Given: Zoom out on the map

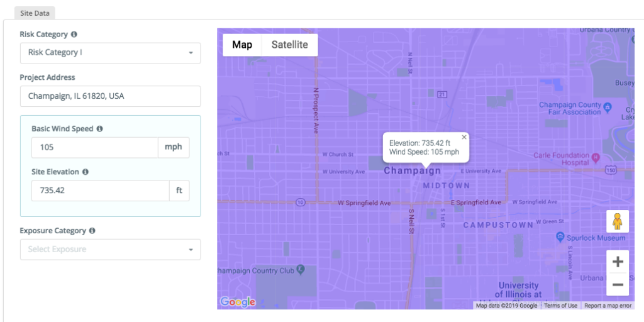Looking at the screenshot, I should click(x=617, y=285).
